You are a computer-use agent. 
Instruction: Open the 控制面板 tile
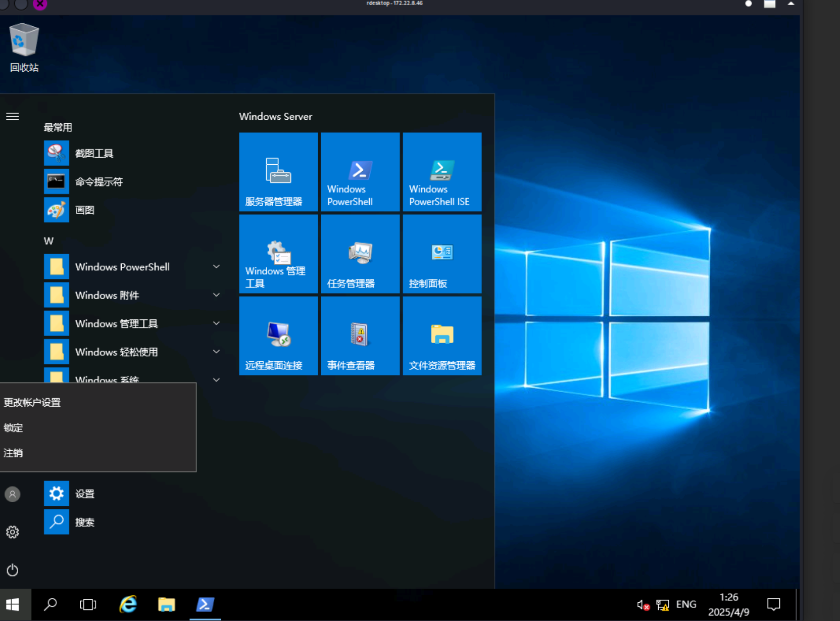pos(442,254)
